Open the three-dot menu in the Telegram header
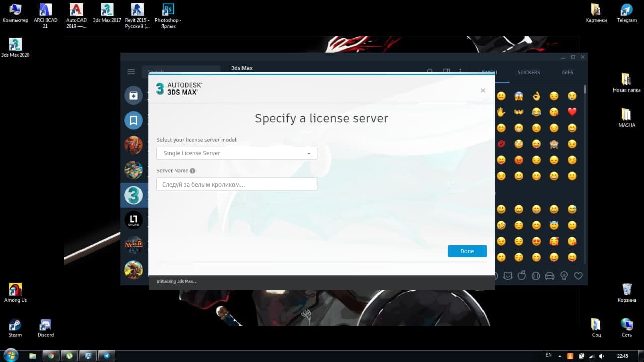This screenshot has height=362, width=644. (460, 72)
